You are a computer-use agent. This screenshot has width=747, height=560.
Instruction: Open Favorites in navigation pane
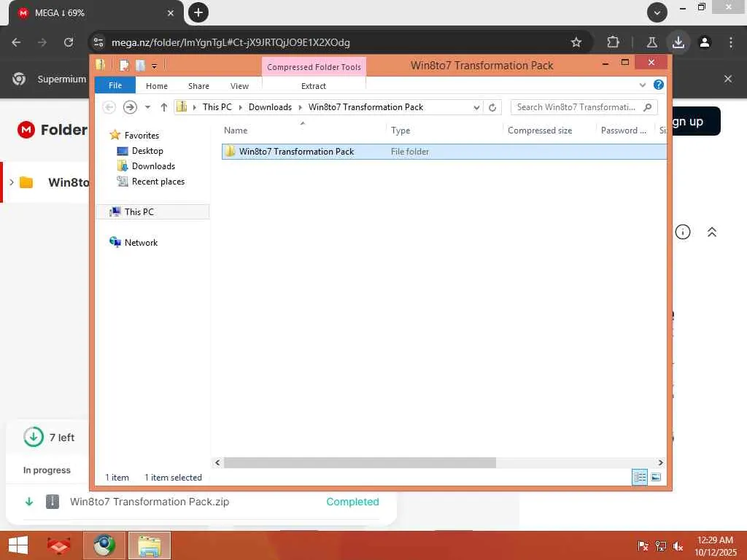point(142,135)
